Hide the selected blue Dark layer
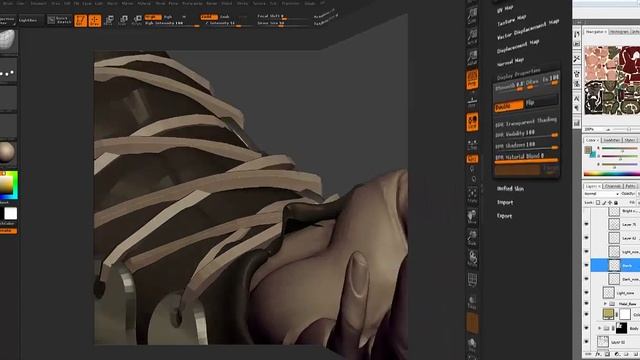 [587, 265]
